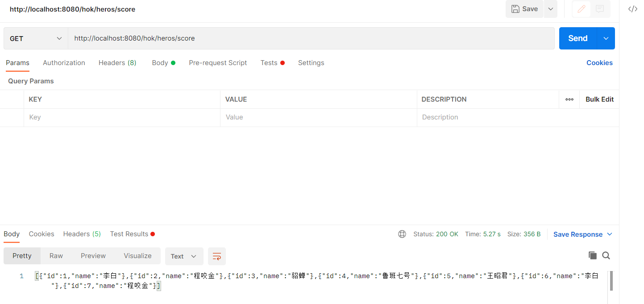Search the response with magnifier icon
This screenshot has height=304, width=644.
coord(606,255)
